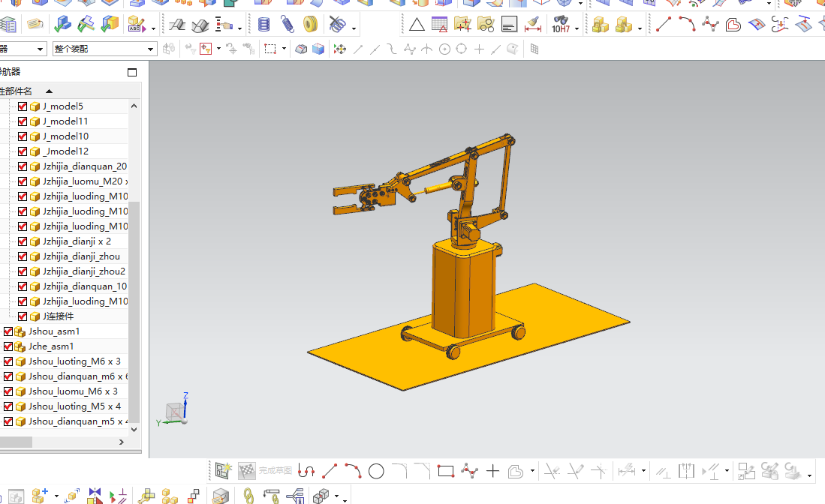Toggle the Jzhijia_dianji x 2 checkbox

[x=22, y=241]
